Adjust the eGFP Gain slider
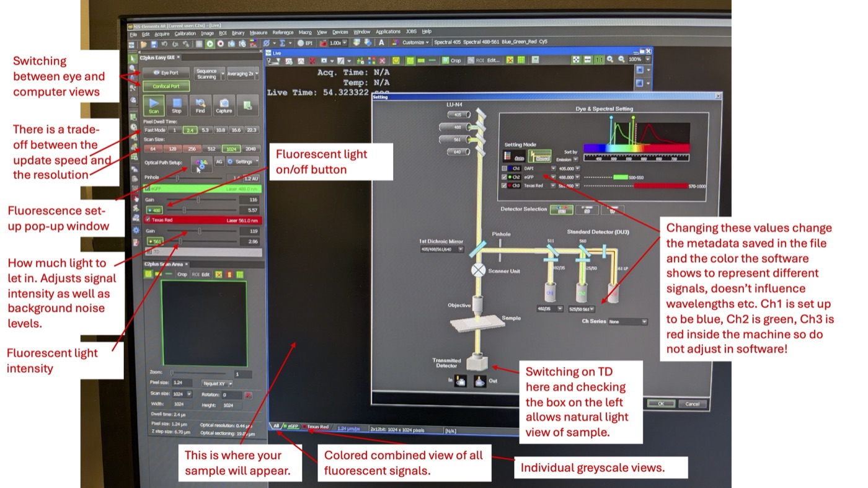The width and height of the screenshot is (868, 488). pos(197,200)
